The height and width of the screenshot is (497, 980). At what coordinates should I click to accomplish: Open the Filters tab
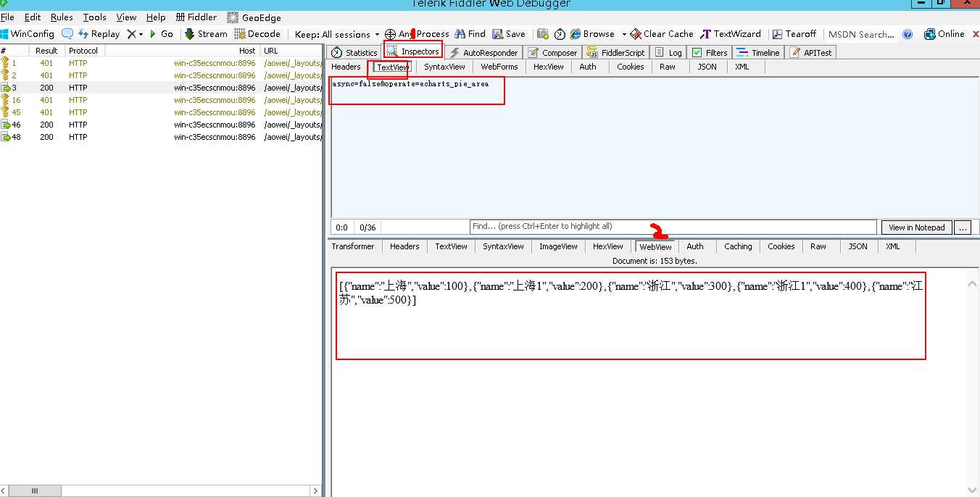pyautogui.click(x=710, y=52)
